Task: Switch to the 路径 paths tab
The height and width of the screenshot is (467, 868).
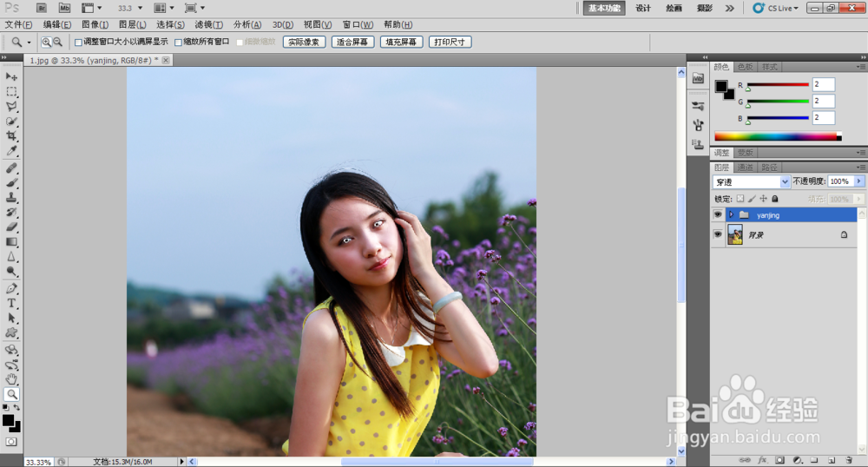Action: coord(769,168)
